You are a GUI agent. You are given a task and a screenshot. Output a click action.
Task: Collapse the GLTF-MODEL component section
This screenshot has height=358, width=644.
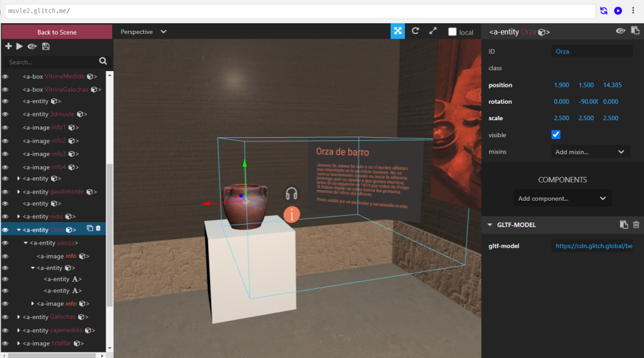(x=490, y=225)
